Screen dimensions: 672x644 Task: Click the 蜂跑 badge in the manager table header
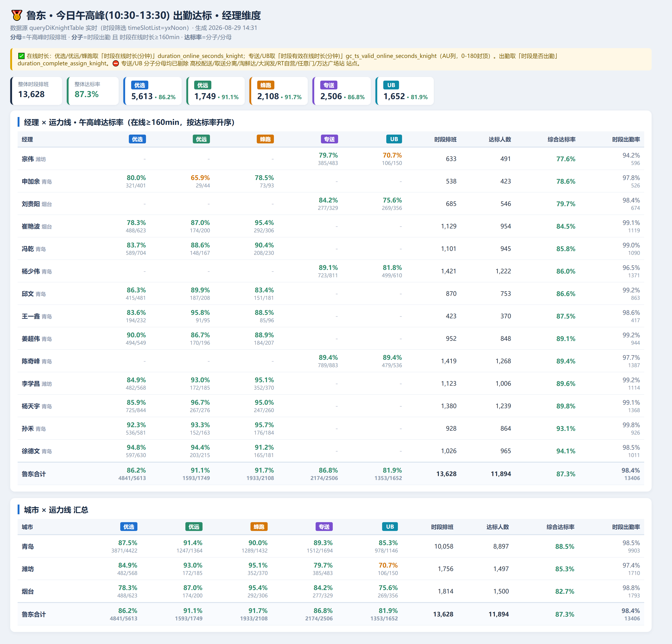coord(265,139)
